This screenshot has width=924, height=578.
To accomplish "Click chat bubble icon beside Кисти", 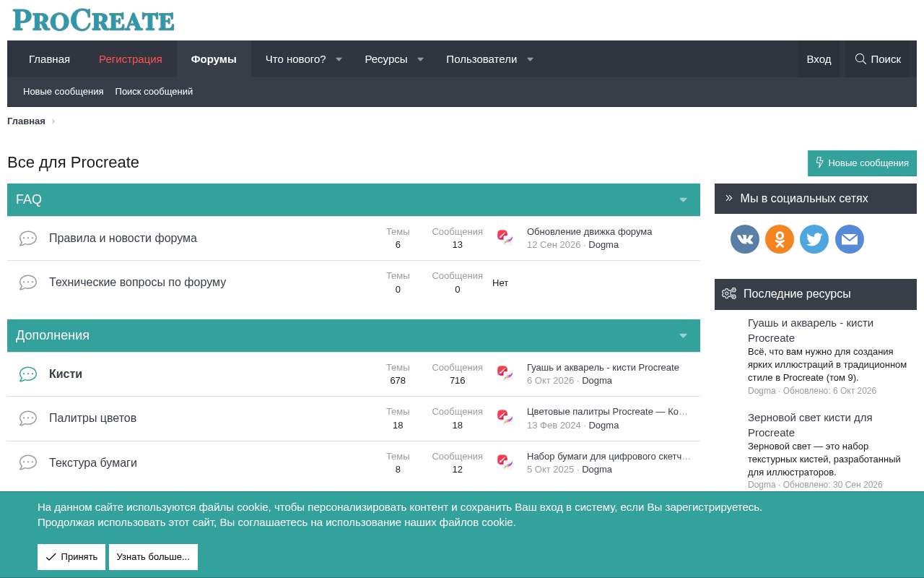I will (28, 374).
